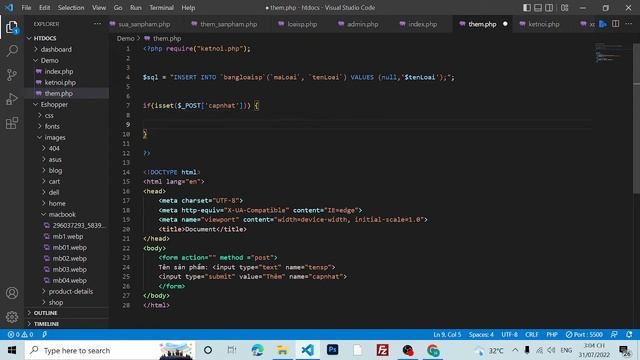Collapse the Demo folder
Image resolution: width=640 pixels, height=360 pixels.
point(49,60)
